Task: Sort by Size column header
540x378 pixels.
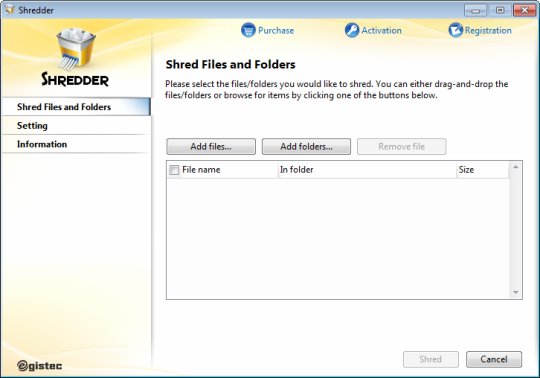Action: (482, 170)
